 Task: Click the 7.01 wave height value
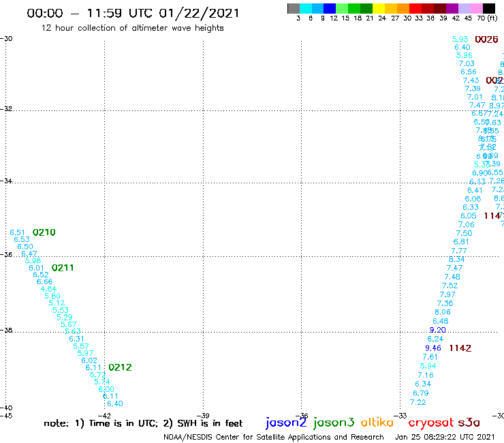[475, 97]
